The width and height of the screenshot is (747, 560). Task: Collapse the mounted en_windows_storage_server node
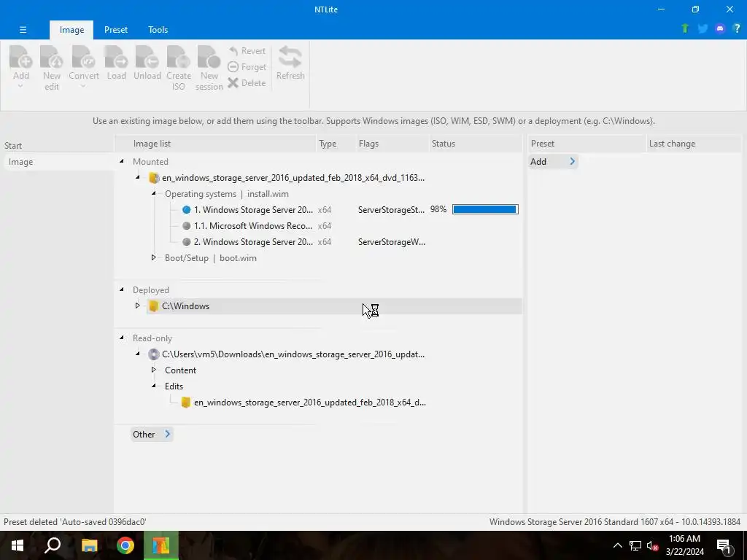tap(138, 177)
